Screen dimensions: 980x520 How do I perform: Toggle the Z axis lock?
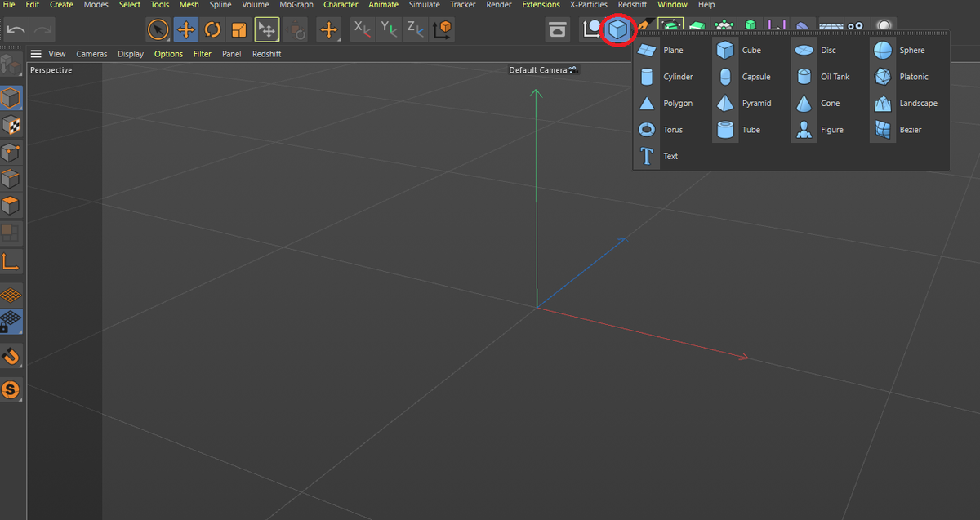[416, 30]
